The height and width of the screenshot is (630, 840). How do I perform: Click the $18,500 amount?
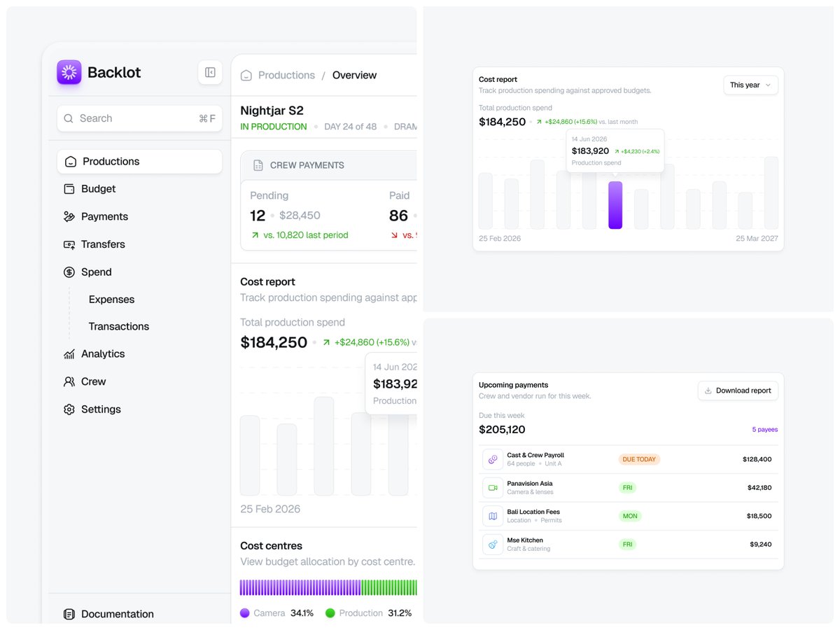[759, 516]
